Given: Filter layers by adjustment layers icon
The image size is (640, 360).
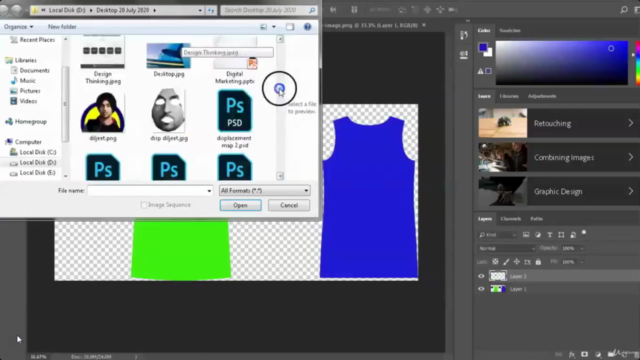Looking at the screenshot, I should (538, 235).
